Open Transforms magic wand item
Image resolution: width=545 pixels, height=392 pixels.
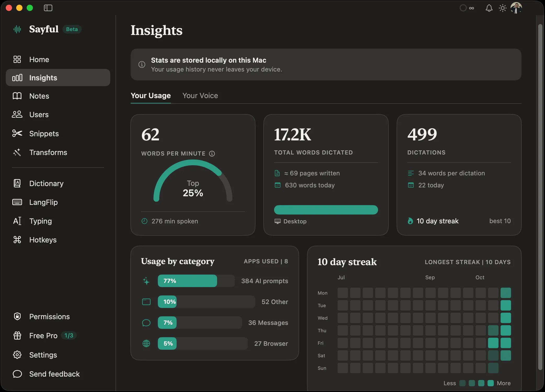tap(58, 152)
